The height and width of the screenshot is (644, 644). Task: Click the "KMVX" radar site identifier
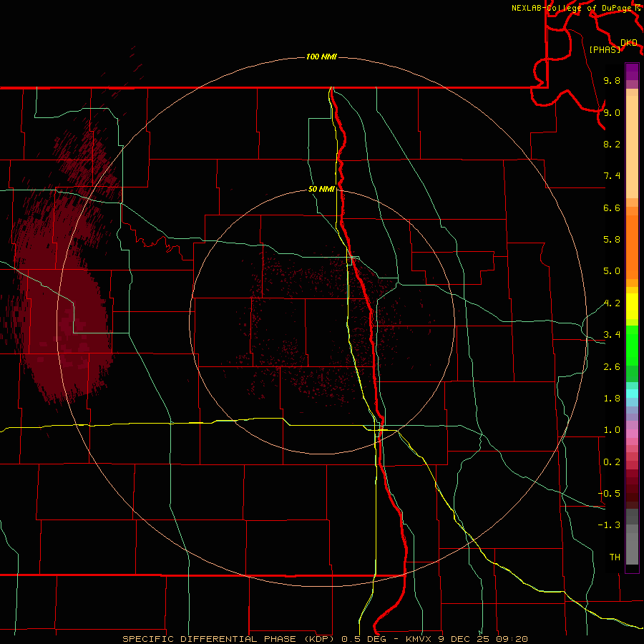pyautogui.click(x=419, y=639)
